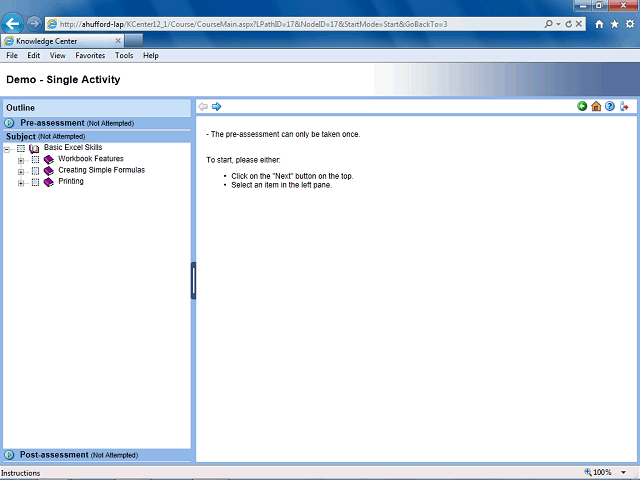Viewport: 640px width, 480px height.
Task: Click the zoom magnifier icon in status bar
Action: click(x=588, y=472)
